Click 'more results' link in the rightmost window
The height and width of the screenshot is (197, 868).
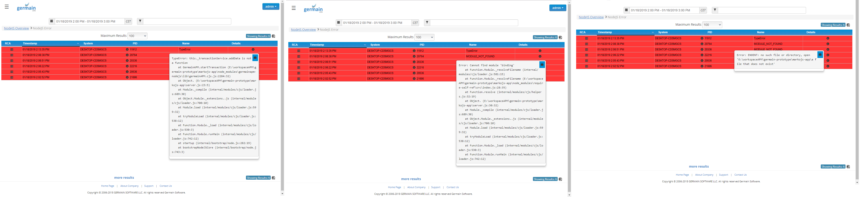pos(698,167)
